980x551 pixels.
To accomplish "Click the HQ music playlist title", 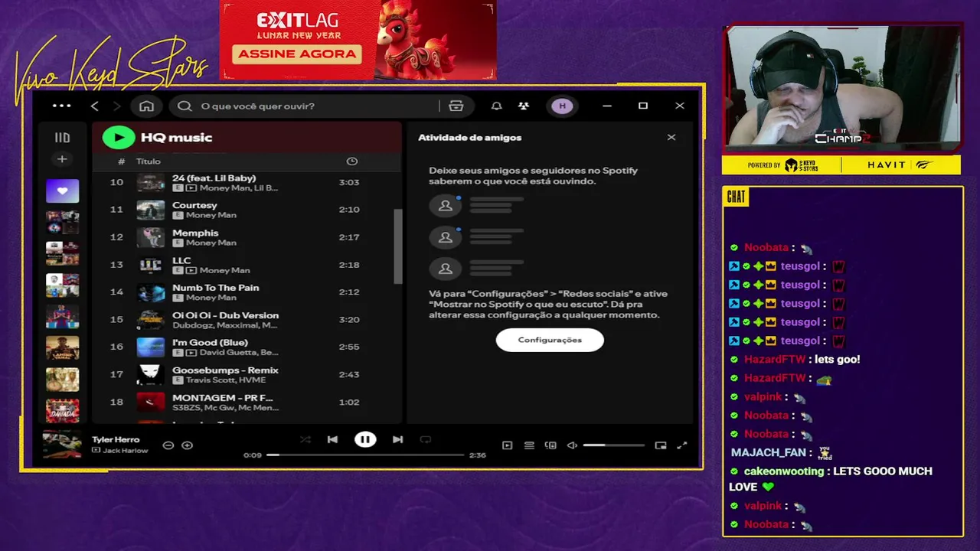I will pyautogui.click(x=176, y=138).
